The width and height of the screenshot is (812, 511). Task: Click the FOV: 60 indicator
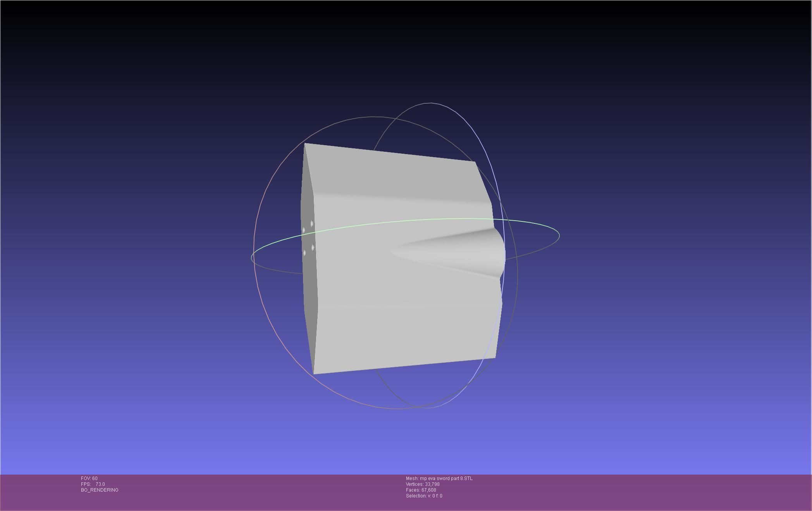[89, 478]
